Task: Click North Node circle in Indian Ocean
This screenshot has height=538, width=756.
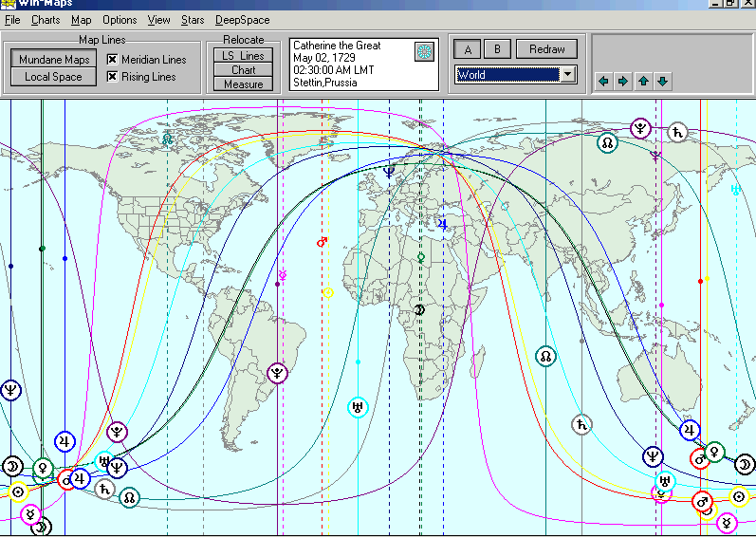Action: 545,357
